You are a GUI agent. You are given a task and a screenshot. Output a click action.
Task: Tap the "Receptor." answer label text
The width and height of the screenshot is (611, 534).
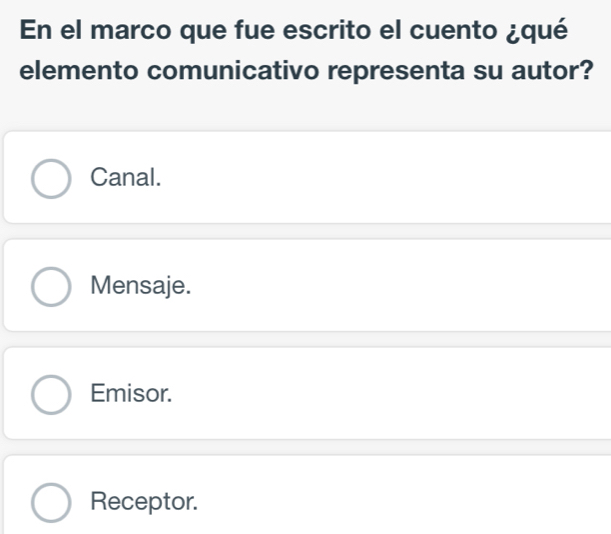point(143,501)
